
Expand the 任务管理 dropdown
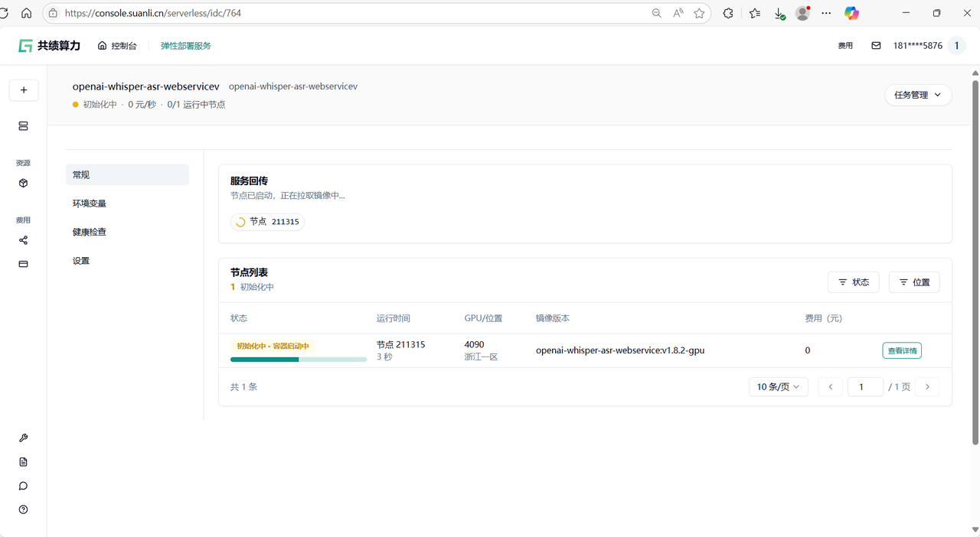[x=918, y=95]
